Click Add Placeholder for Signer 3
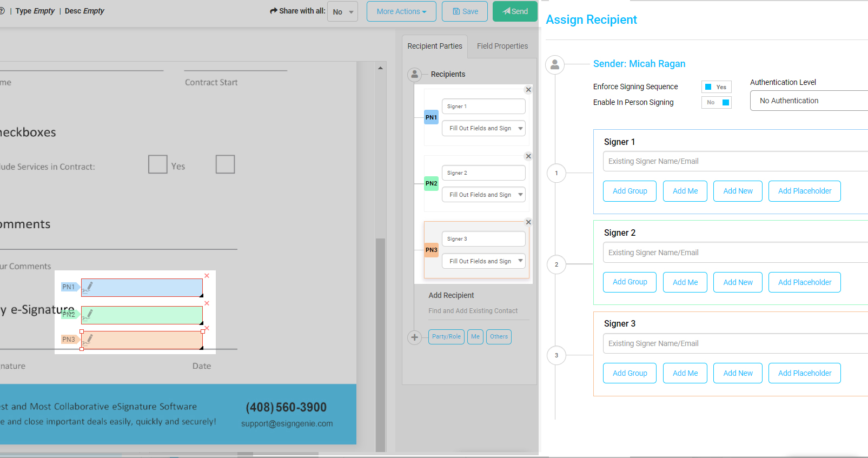Screen dimensions: 868x458 pos(805,373)
